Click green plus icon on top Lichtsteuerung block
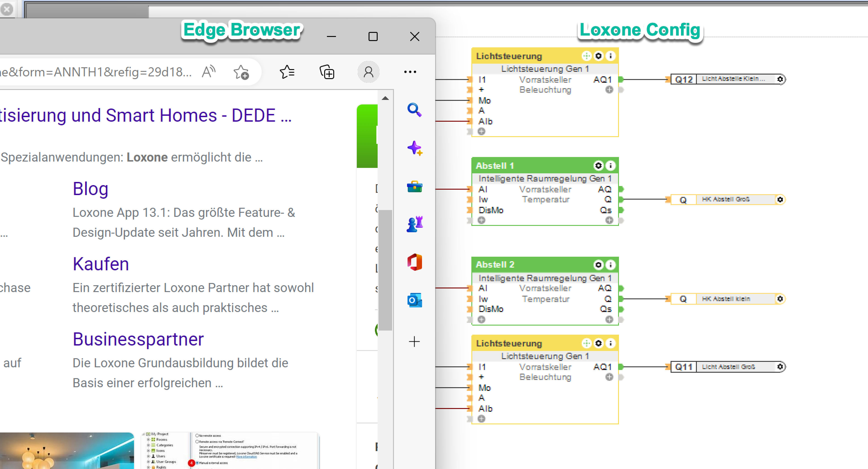 tap(587, 56)
